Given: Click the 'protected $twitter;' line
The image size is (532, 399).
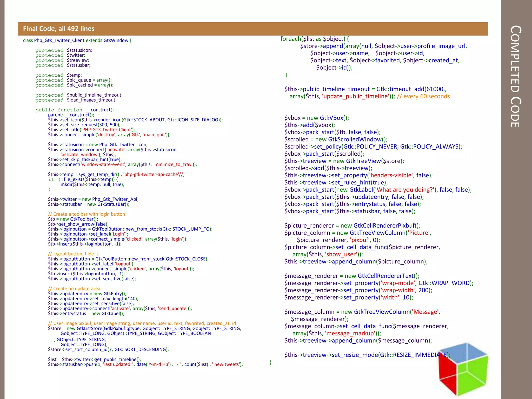Looking at the screenshot, I should (60, 55).
